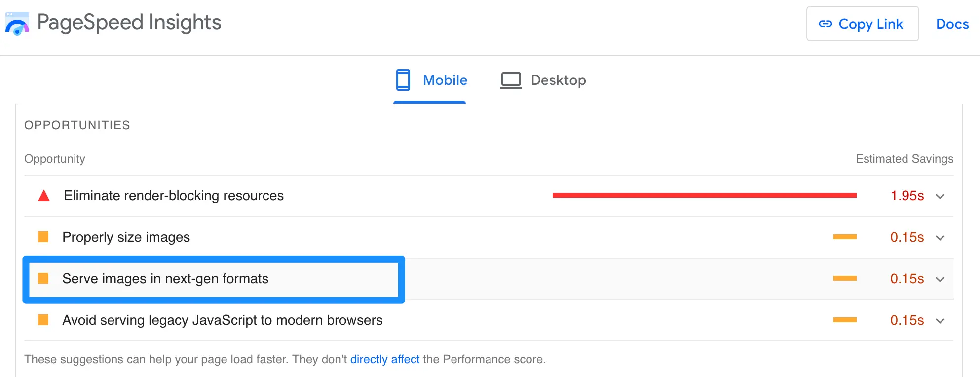Click the red triangle warning icon
This screenshot has height=377, width=980.
pyautogui.click(x=44, y=196)
